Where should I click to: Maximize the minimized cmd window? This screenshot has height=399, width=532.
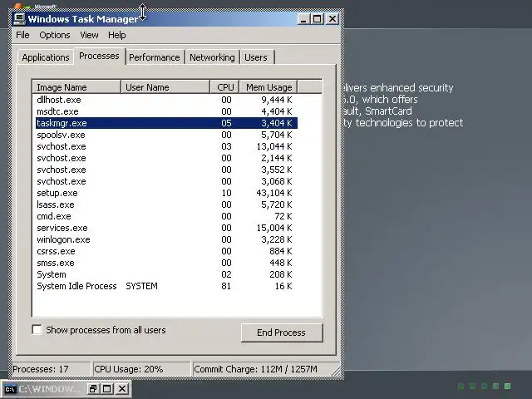[x=107, y=389]
